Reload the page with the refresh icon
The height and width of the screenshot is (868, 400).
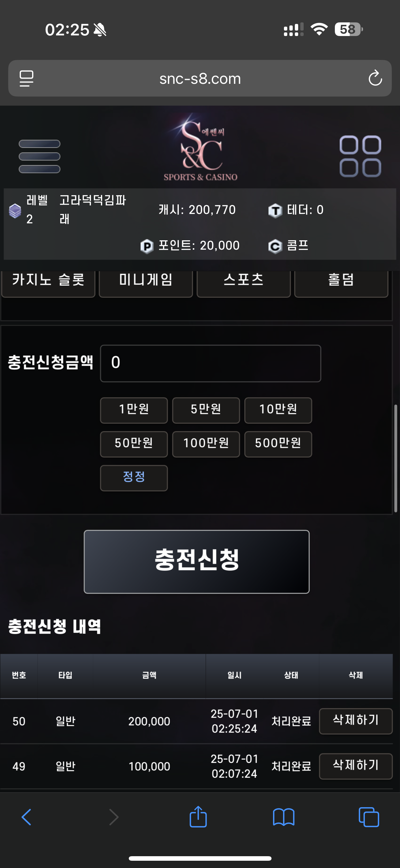pos(375,78)
